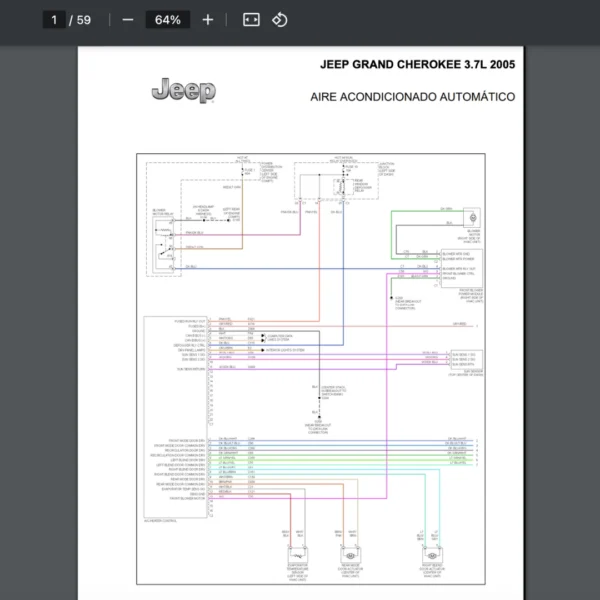
Task: Click the Jeep logo on the page
Action: tap(183, 91)
